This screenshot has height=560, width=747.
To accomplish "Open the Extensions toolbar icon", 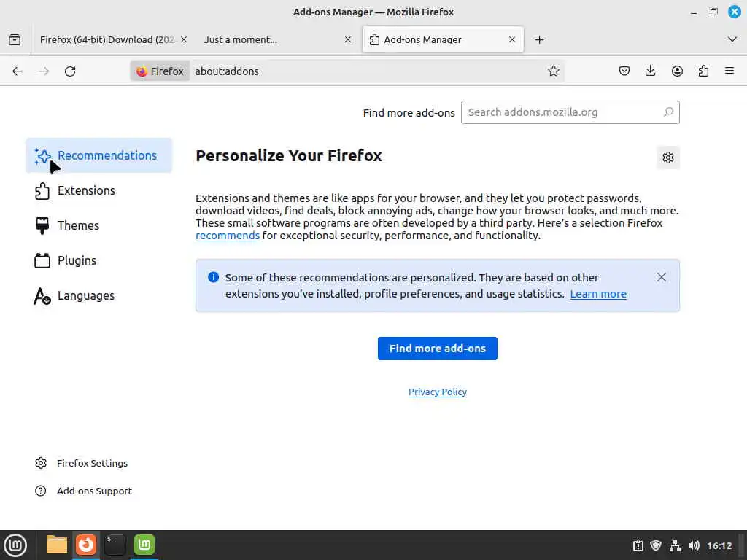I will tap(703, 71).
